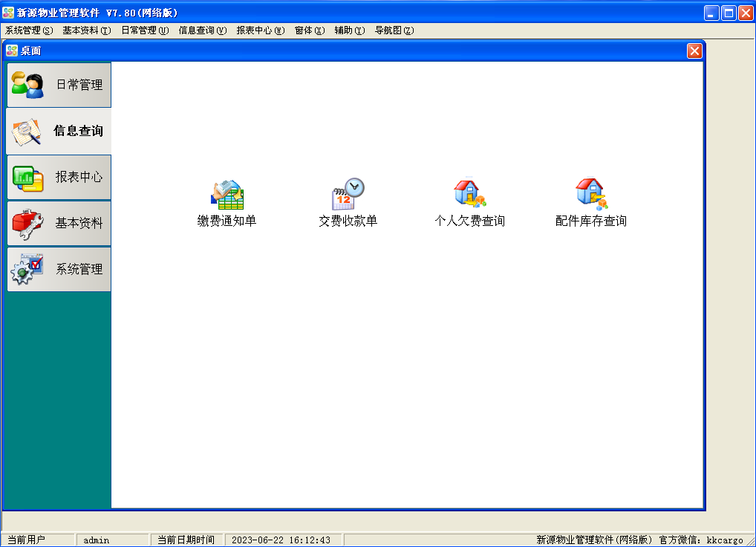
Task: Open the 个人欠费查询 house icon
Action: coord(469,193)
